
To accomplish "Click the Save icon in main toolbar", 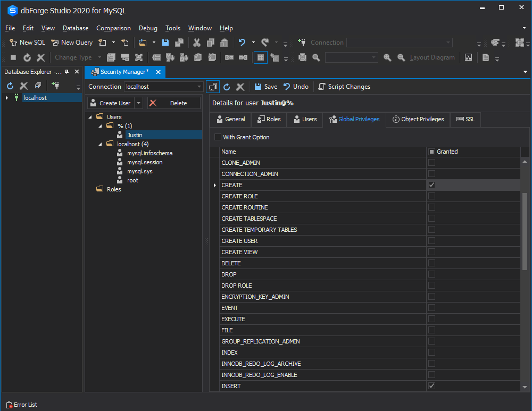I will click(165, 43).
